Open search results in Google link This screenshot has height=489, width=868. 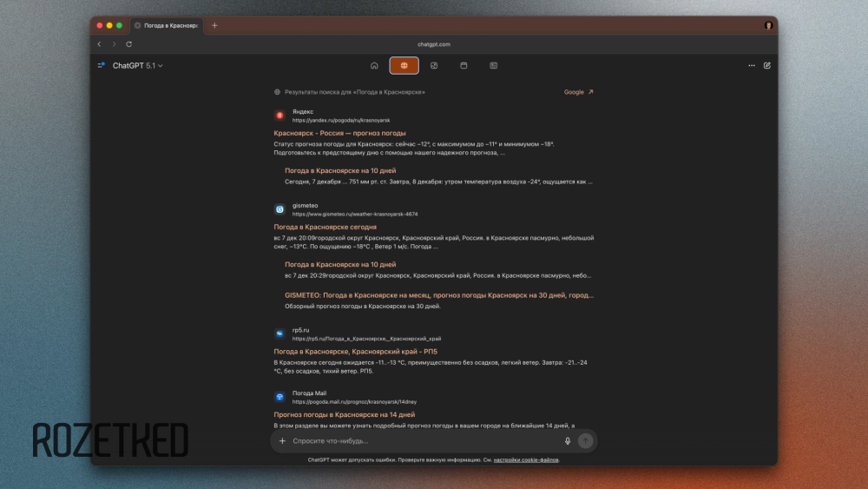578,91
